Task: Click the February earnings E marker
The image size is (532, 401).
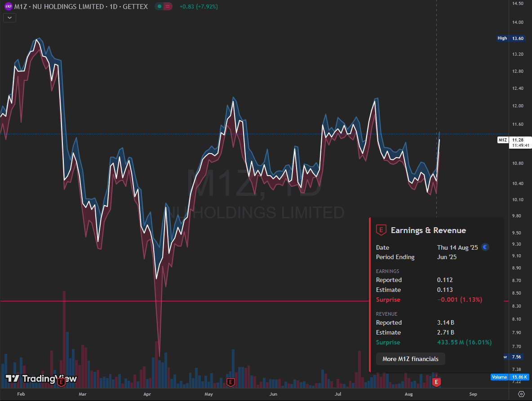Action: (62, 382)
